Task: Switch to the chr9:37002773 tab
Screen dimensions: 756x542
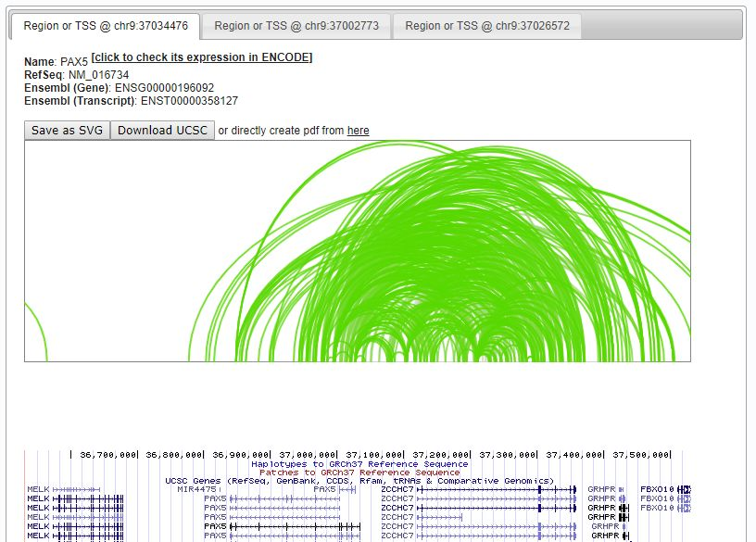Action: (298, 26)
